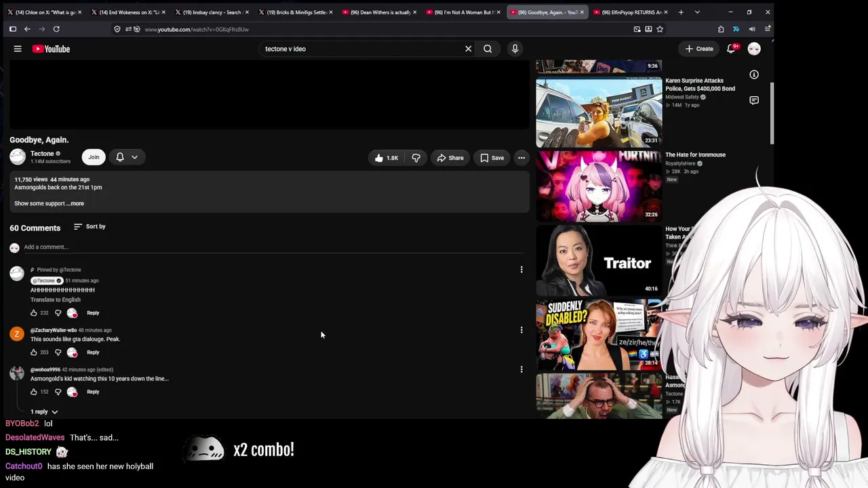Open the account avatar menu

click(754, 49)
